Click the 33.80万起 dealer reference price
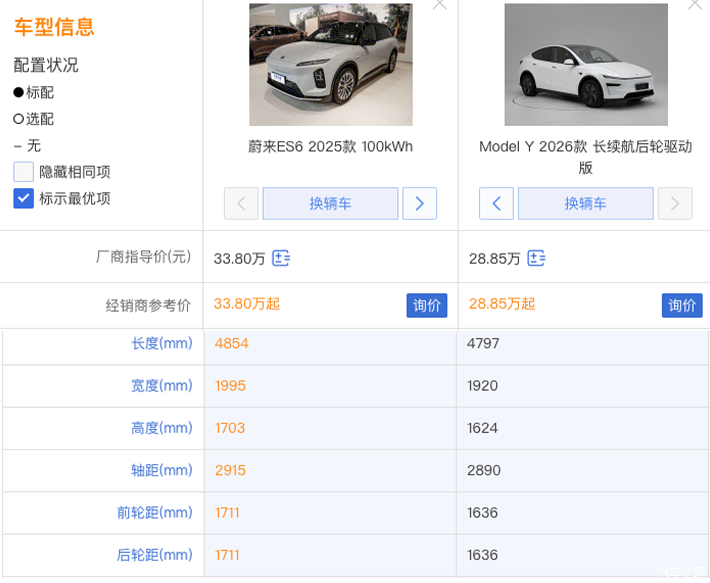Image resolution: width=710 pixels, height=583 pixels. point(247,304)
